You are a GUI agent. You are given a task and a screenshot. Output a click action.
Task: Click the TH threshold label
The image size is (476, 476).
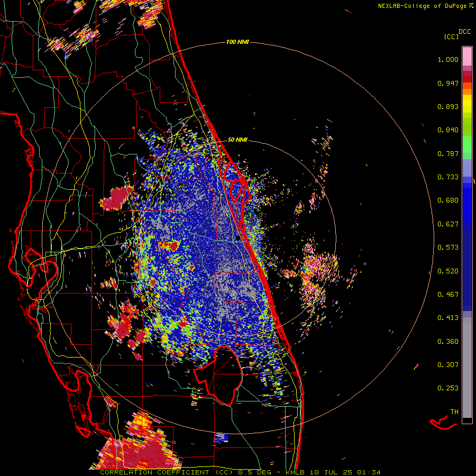[x=454, y=412]
